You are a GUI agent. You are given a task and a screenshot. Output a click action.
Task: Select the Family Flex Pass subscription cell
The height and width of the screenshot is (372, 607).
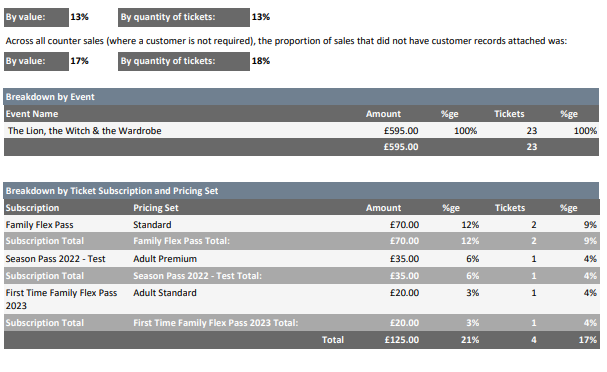click(39, 225)
